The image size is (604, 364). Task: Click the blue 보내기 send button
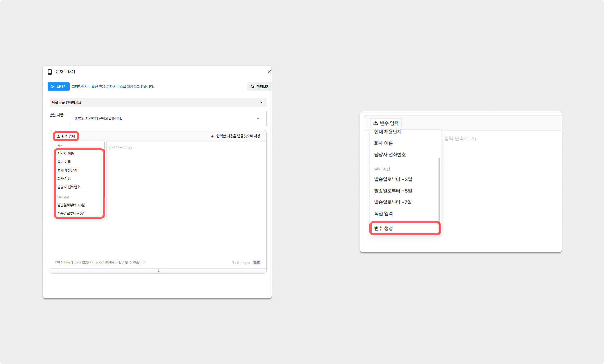tap(59, 87)
